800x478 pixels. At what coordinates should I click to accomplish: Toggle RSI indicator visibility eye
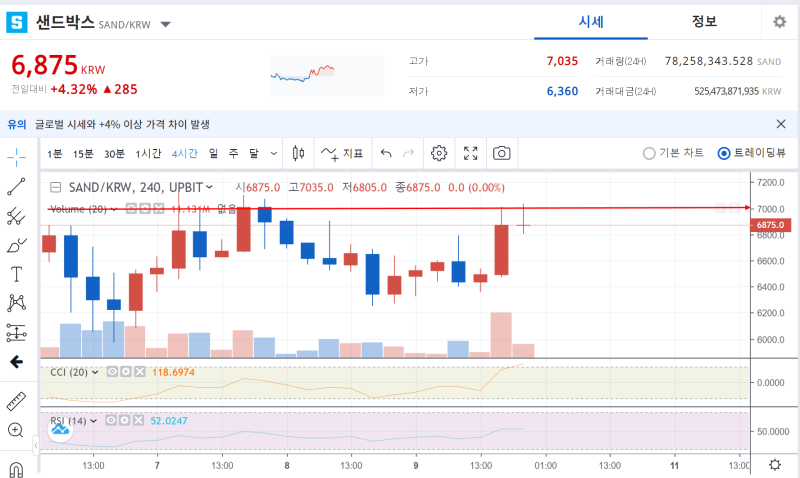pos(111,420)
